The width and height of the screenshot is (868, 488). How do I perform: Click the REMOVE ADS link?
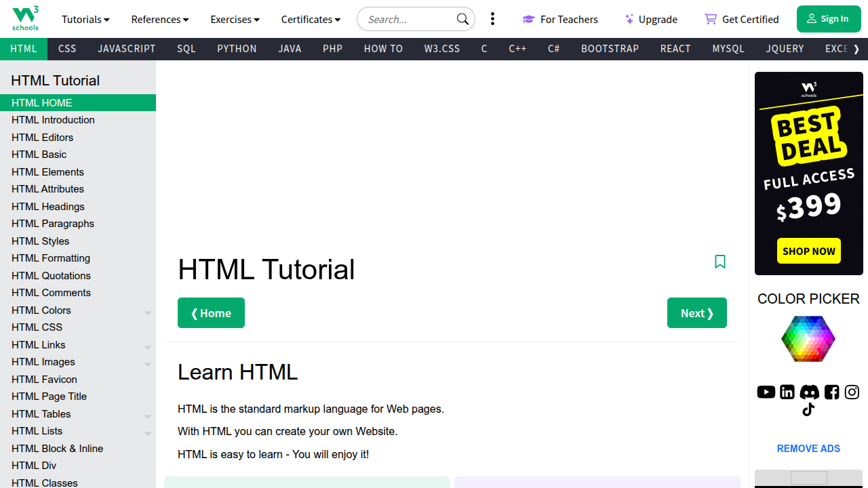808,448
